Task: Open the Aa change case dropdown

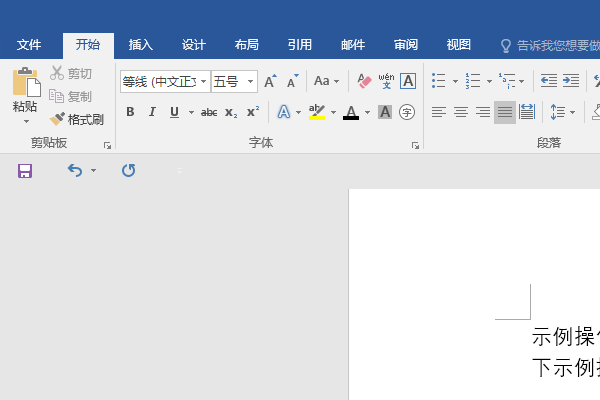Action: point(326,81)
